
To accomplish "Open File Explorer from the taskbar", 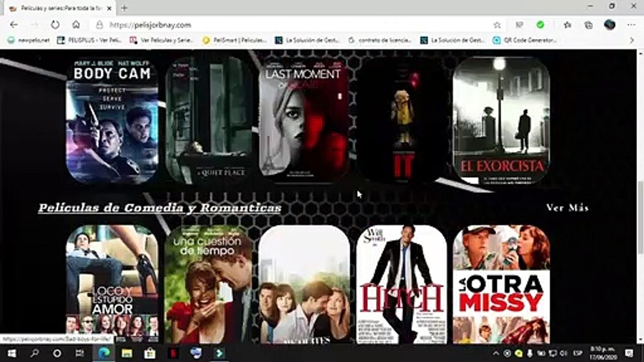I will point(127,353).
